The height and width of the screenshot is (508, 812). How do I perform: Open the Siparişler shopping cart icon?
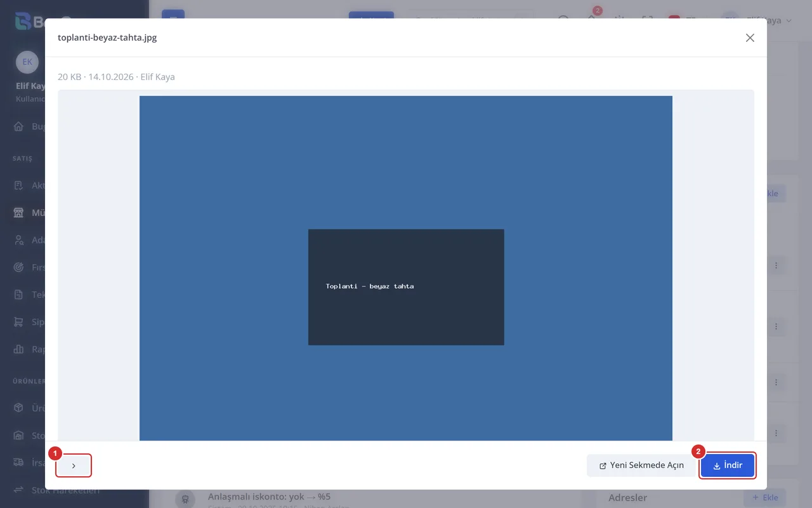coord(19,322)
